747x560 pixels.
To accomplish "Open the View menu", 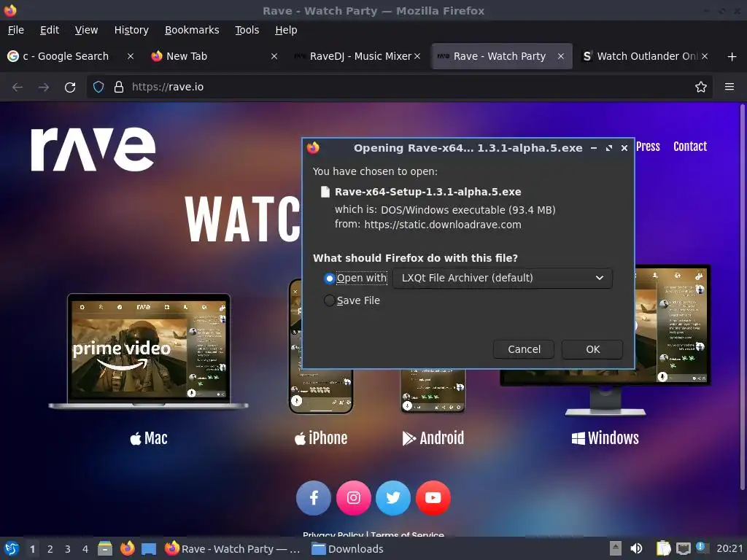I will tap(86, 30).
